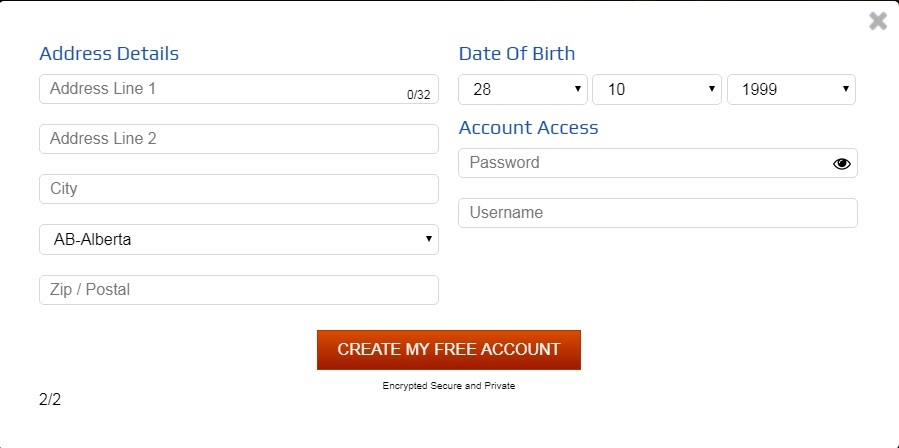Click the Create My Free Account button
This screenshot has height=448, width=899.
pos(448,350)
